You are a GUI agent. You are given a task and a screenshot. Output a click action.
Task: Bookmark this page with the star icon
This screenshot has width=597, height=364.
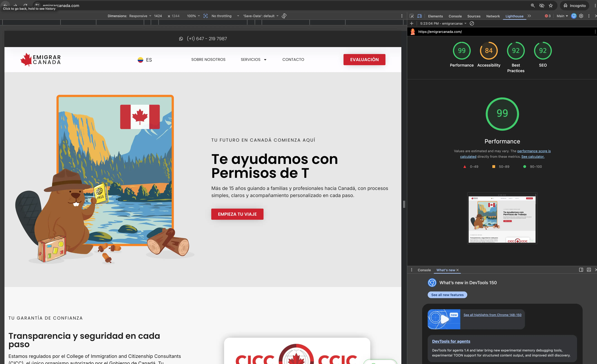click(551, 5)
